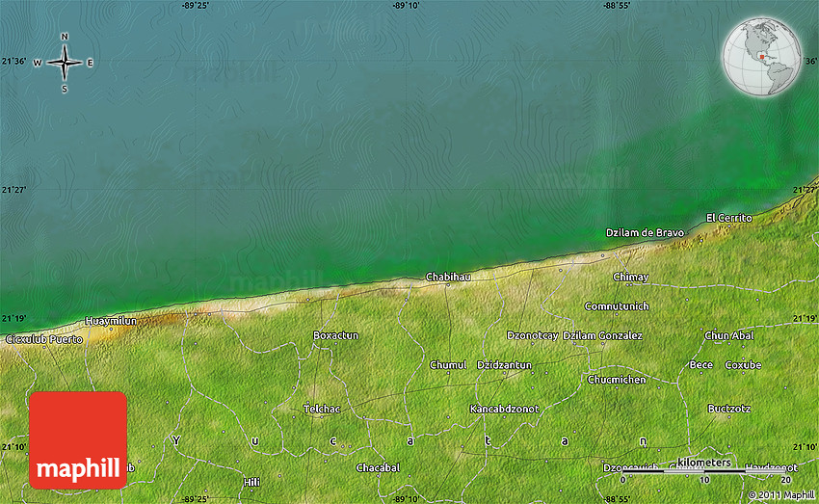Click the Boxactun place name
819x504 pixels.
[335, 335]
